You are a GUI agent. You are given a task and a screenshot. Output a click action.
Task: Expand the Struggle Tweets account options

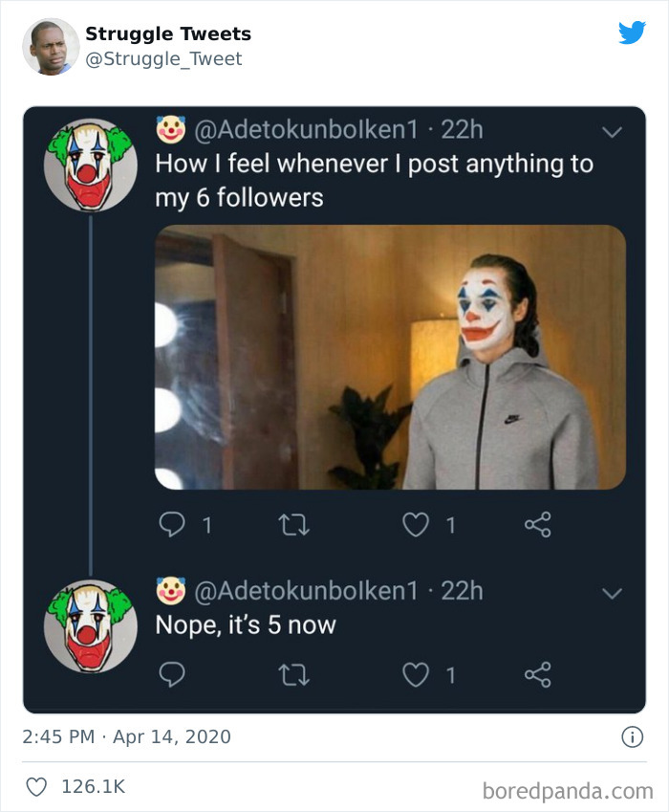pyautogui.click(x=167, y=33)
